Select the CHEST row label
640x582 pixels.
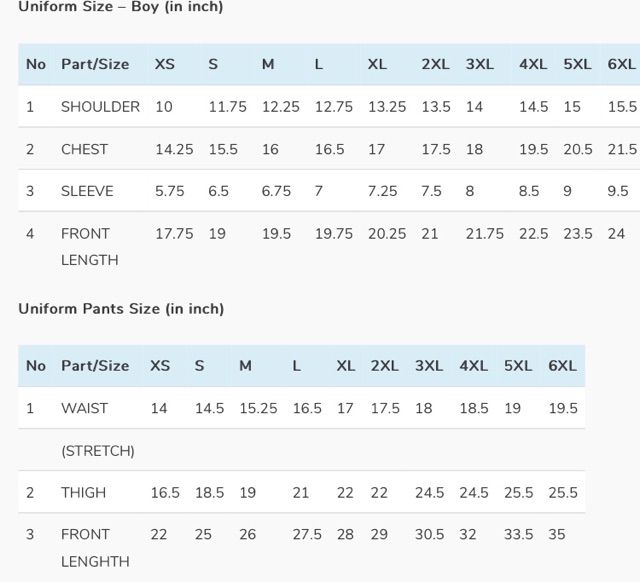84,149
